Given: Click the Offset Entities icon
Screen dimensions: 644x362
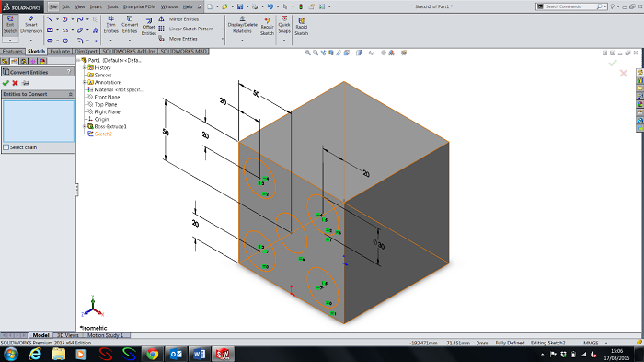Looking at the screenshot, I should pyautogui.click(x=149, y=27).
